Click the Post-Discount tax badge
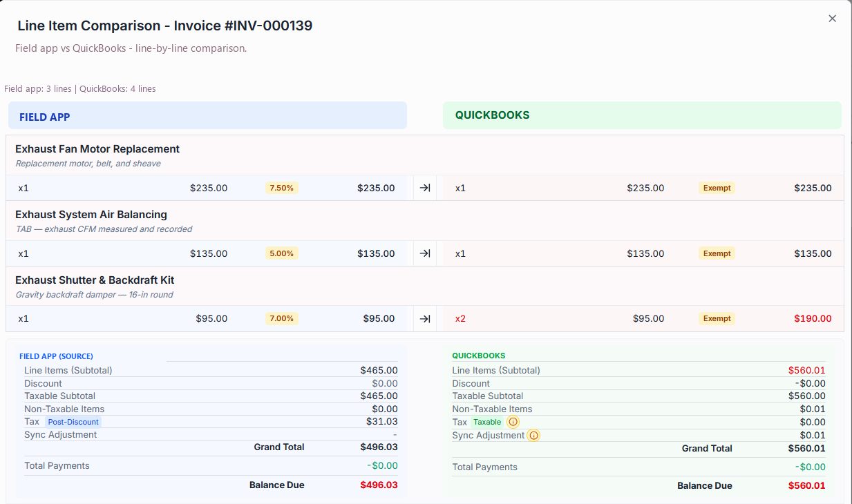The width and height of the screenshot is (852, 504). pyautogui.click(x=74, y=422)
